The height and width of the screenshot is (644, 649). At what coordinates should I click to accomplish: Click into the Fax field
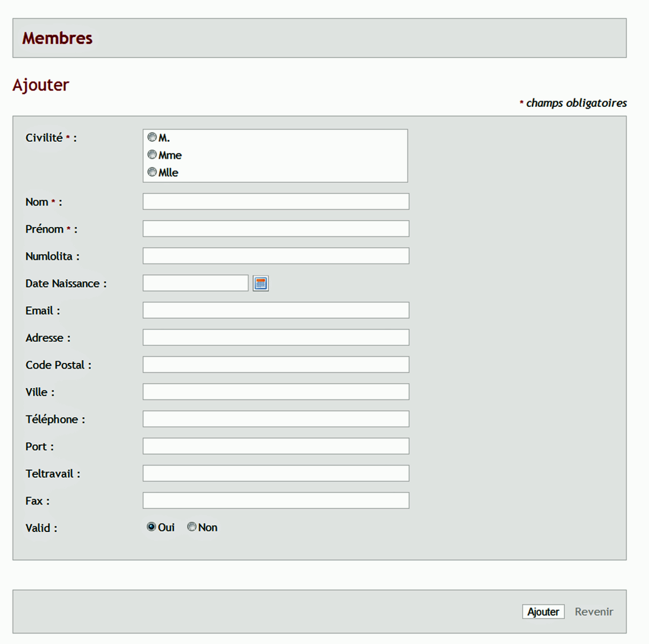(276, 501)
